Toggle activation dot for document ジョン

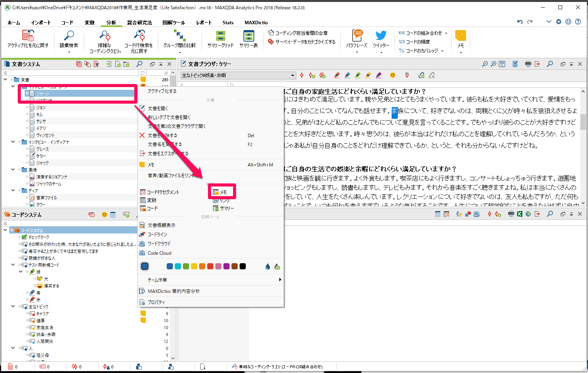pyautogui.click(x=27, y=108)
